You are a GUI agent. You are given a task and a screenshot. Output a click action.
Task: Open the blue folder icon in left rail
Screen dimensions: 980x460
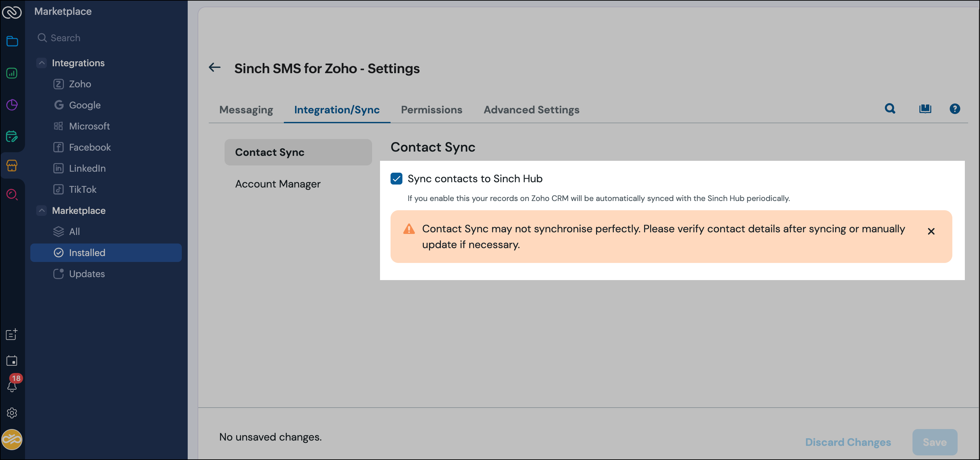point(12,41)
